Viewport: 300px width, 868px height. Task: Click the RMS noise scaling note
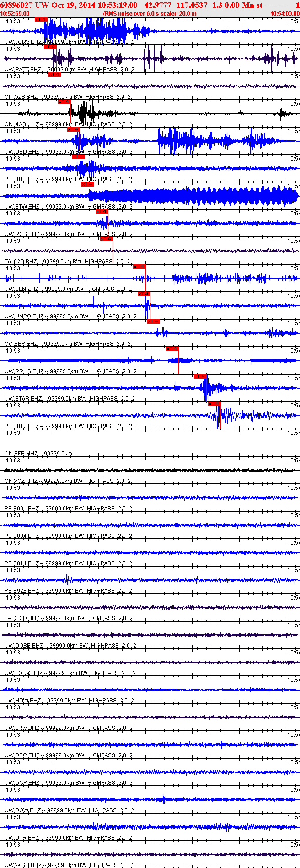(x=150, y=14)
